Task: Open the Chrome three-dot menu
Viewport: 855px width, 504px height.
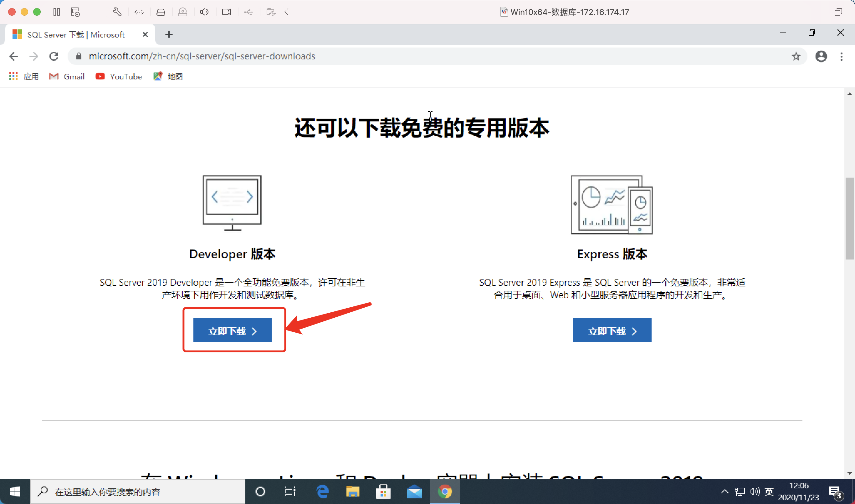Action: pyautogui.click(x=842, y=56)
